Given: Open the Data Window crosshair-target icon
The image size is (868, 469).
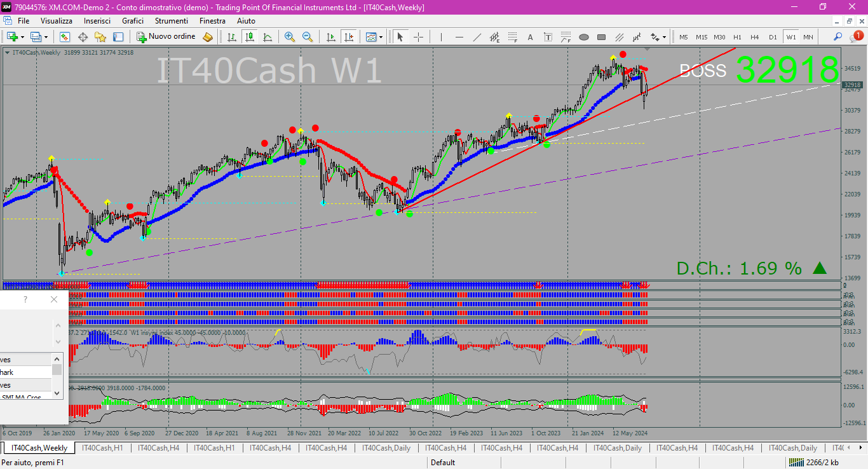Looking at the screenshot, I should [83, 37].
